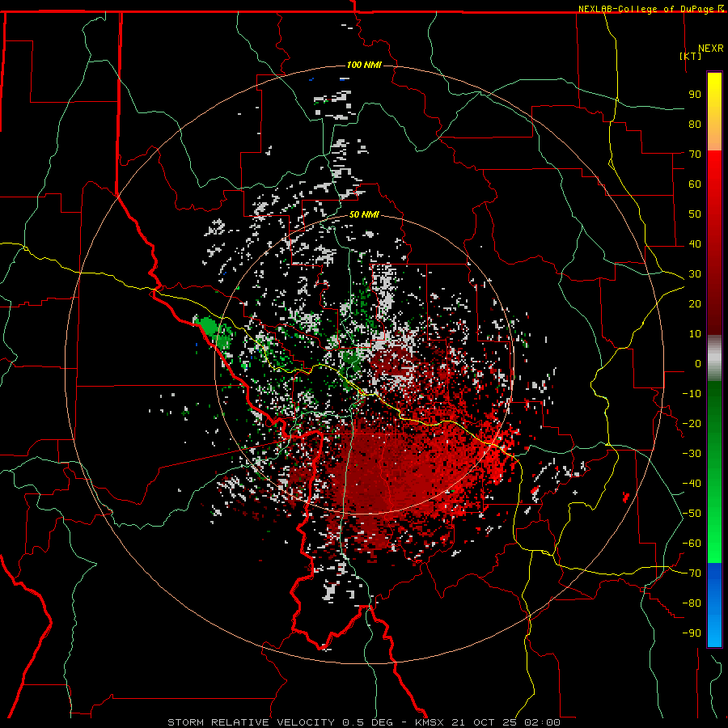Click the -50 value on velocity scale
Viewport: 728px width, 728px height.
click(692, 513)
